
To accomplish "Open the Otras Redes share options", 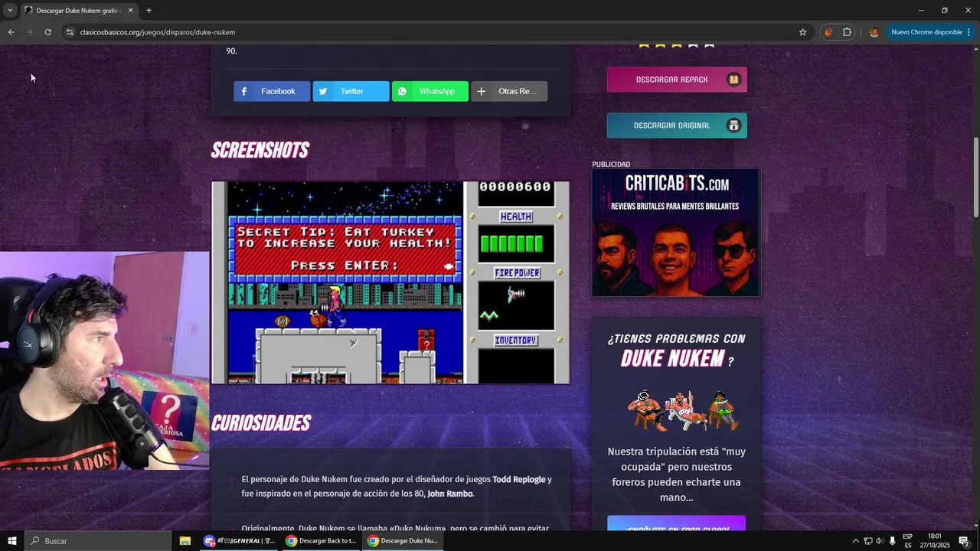I will pos(509,91).
